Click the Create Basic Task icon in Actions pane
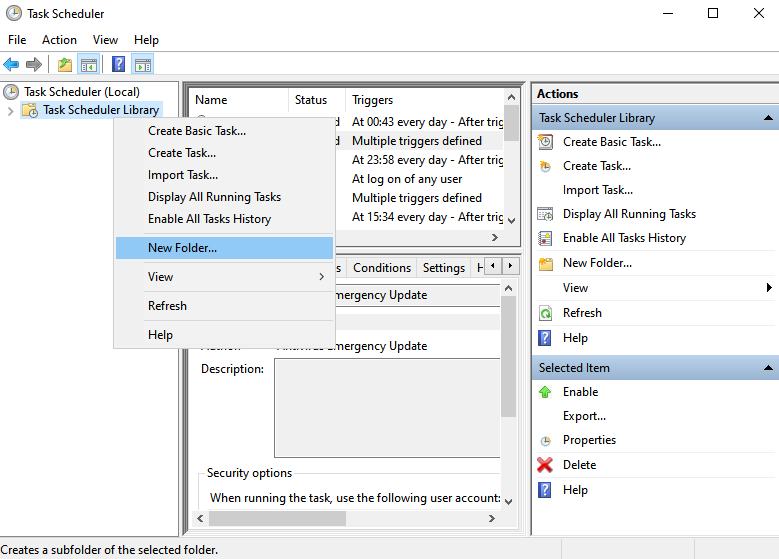Image resolution: width=779 pixels, height=559 pixels. point(545,142)
